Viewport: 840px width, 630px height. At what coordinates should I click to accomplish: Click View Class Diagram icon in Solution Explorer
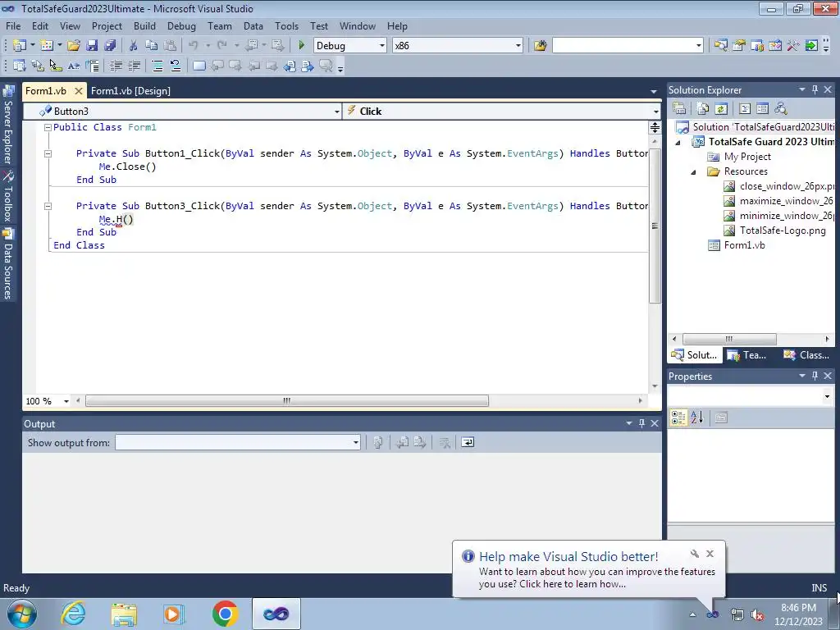[x=781, y=108]
